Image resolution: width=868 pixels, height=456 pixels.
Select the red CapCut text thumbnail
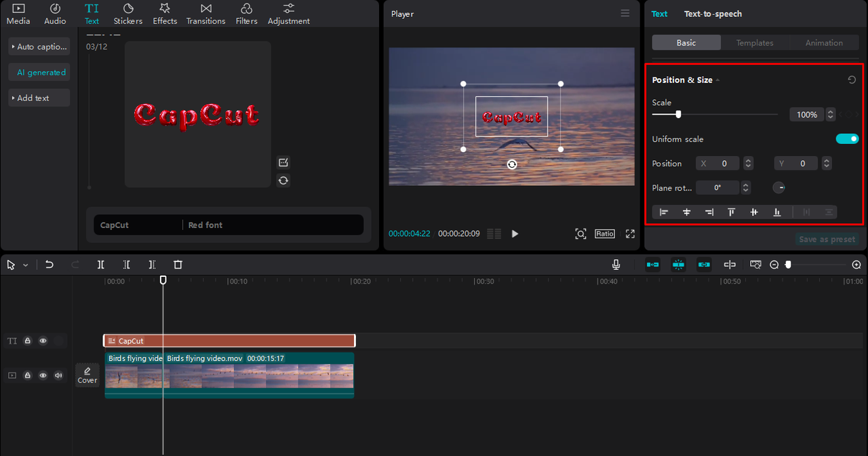[x=197, y=115]
